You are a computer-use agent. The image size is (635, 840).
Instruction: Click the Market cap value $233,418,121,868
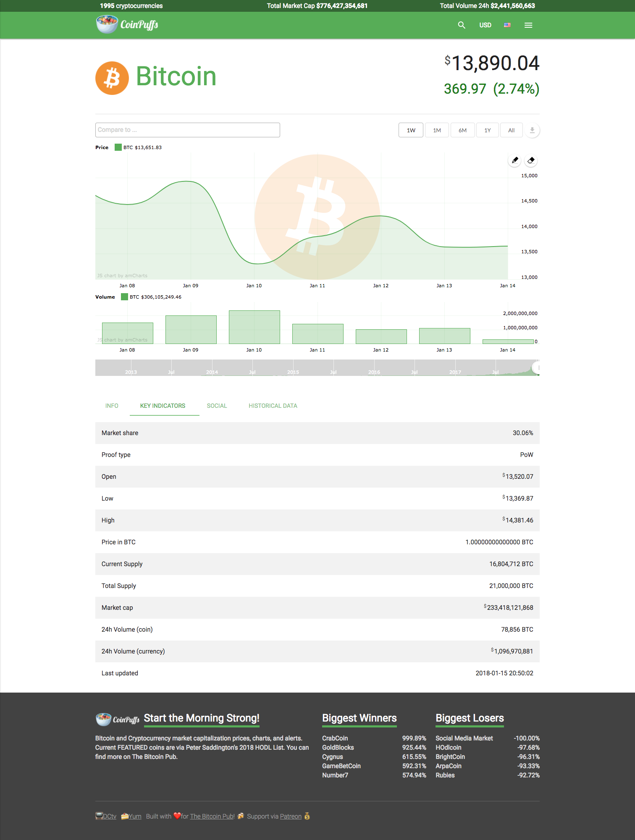(x=508, y=608)
